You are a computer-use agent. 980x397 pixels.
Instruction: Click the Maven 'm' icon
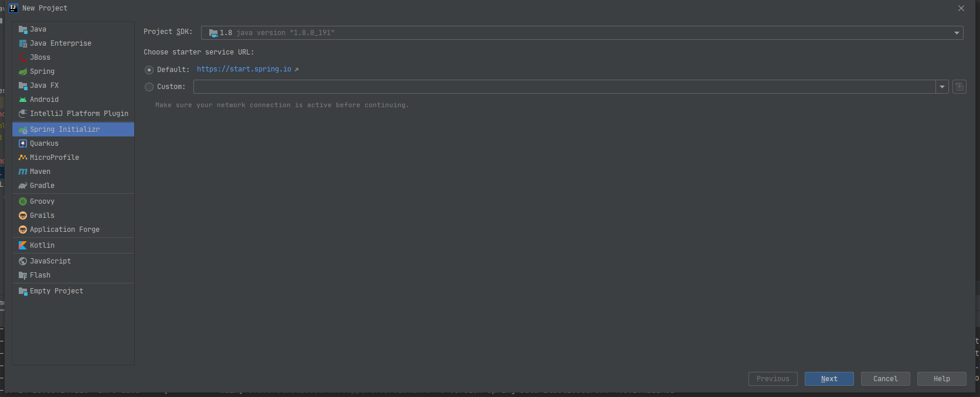(x=23, y=172)
